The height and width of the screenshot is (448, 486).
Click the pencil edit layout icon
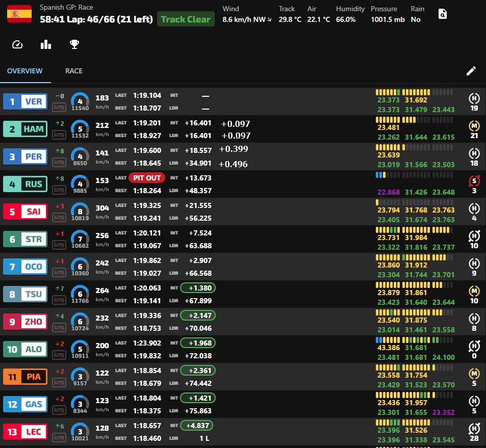(x=471, y=71)
